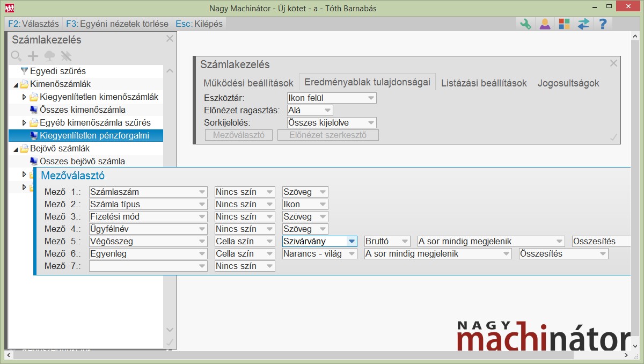Select Összes kimenőszámla tree item
Screen dimensions: 644x364
(x=83, y=110)
